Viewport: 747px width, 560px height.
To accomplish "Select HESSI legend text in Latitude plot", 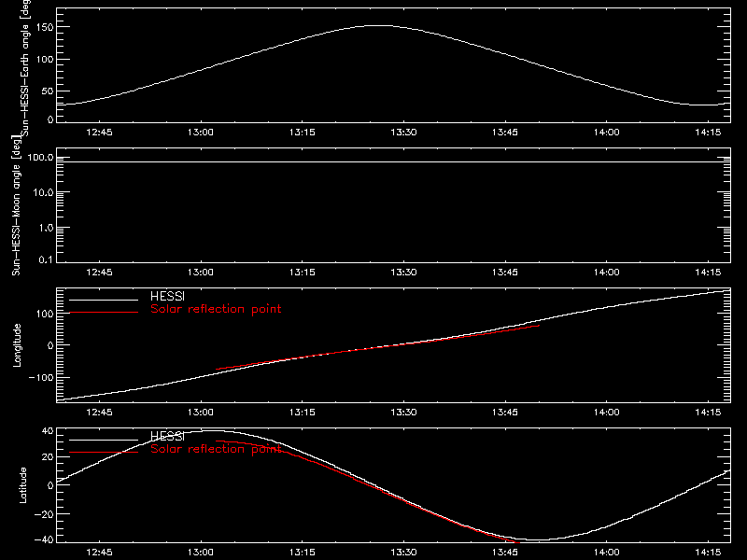I will 167,436.
